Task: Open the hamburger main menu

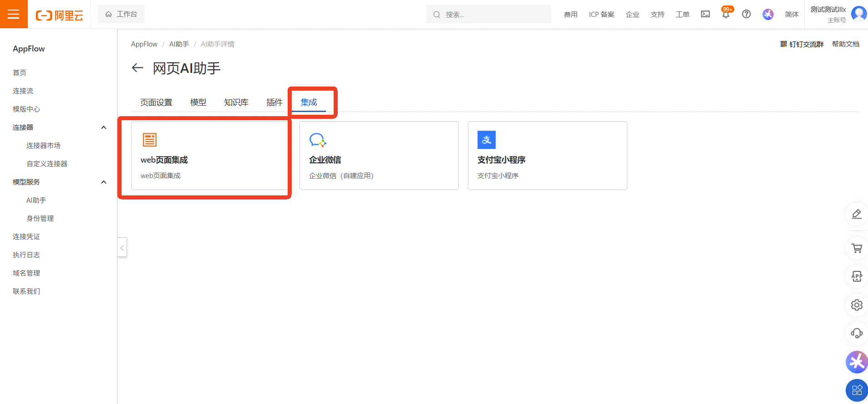Action: (x=14, y=14)
